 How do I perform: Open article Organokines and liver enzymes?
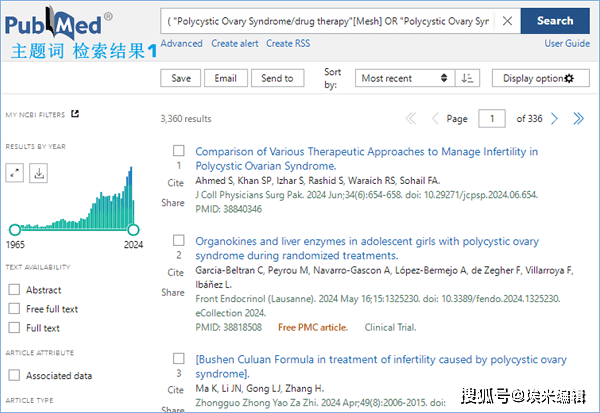[x=367, y=248]
